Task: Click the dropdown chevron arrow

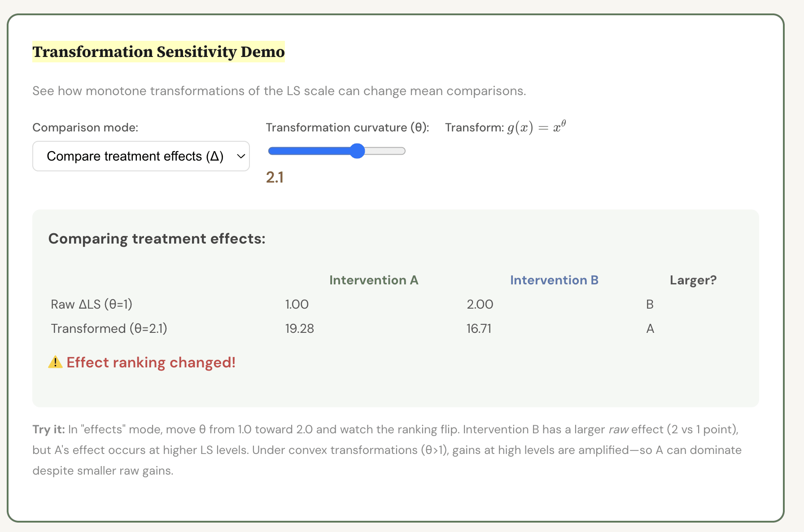Action: tap(241, 156)
